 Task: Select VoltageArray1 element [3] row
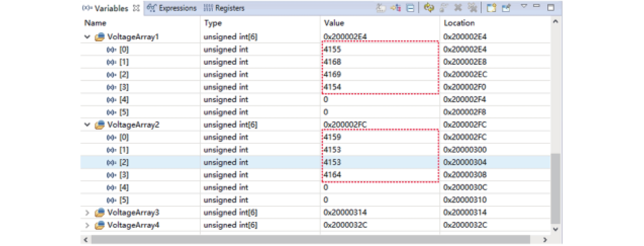point(124,87)
